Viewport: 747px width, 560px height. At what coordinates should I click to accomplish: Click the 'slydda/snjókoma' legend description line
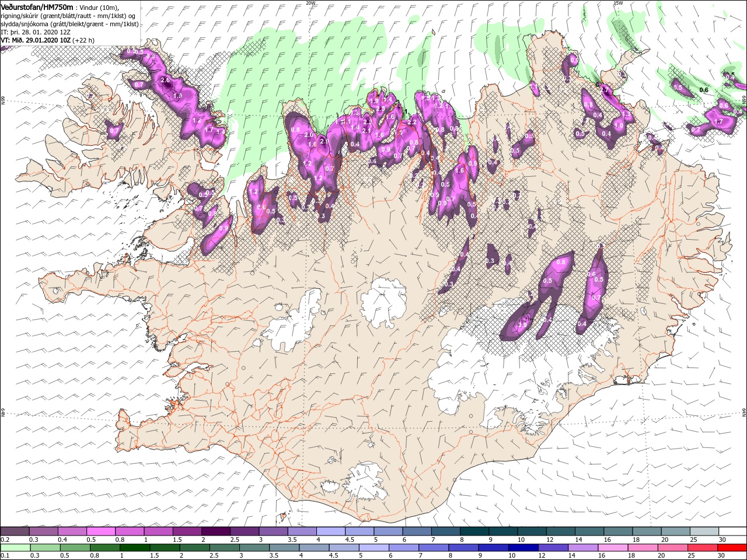click(69, 24)
